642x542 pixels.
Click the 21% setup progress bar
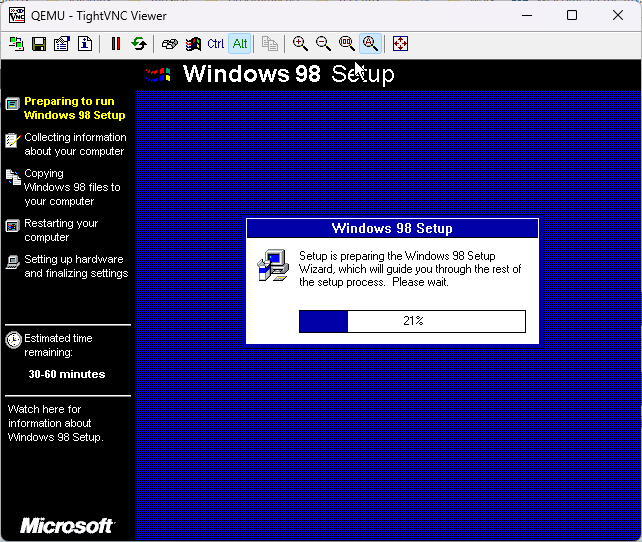[x=412, y=321]
